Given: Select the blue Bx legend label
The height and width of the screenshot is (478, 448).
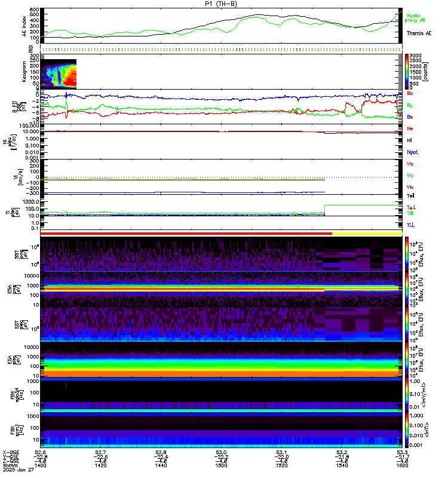Looking at the screenshot, I should (410, 117).
